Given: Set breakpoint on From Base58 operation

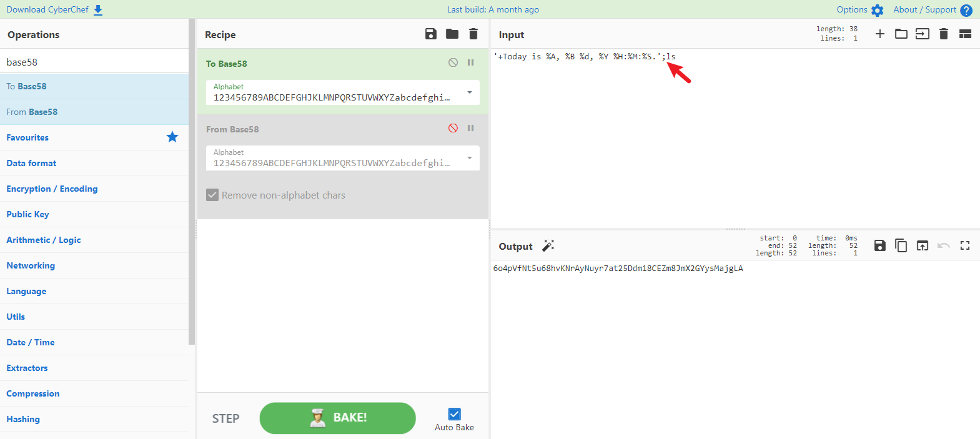Looking at the screenshot, I should (x=471, y=128).
